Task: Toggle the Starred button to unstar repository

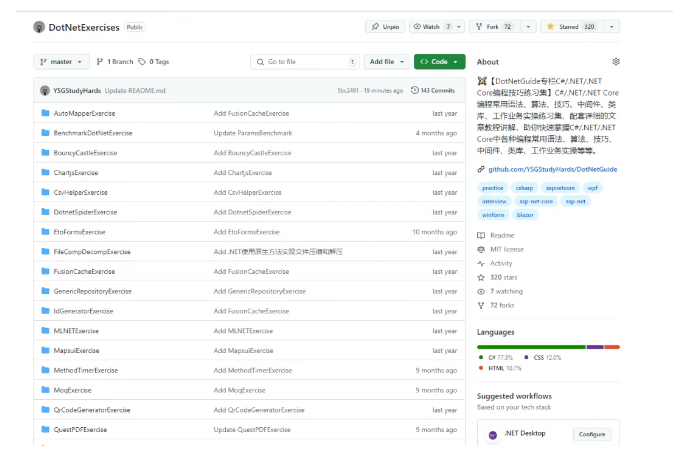Action: tap(572, 27)
